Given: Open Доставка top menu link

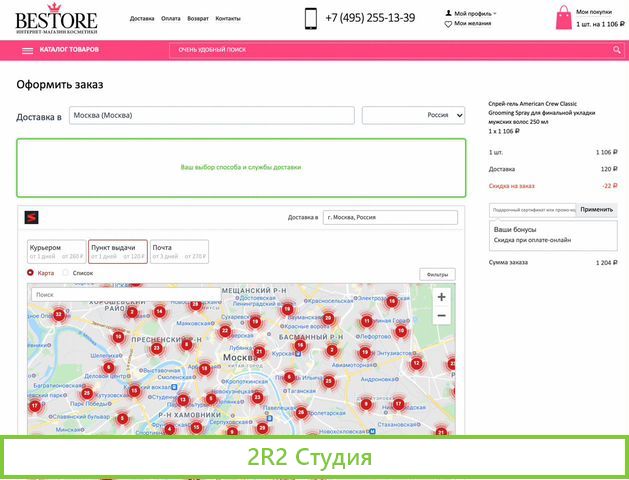Looking at the screenshot, I should [142, 18].
